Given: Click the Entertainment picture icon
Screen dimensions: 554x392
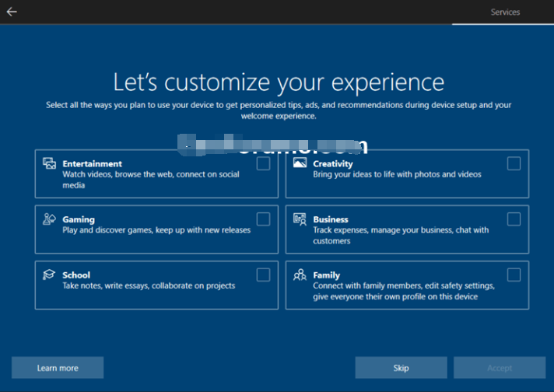Looking at the screenshot, I should [49, 164].
